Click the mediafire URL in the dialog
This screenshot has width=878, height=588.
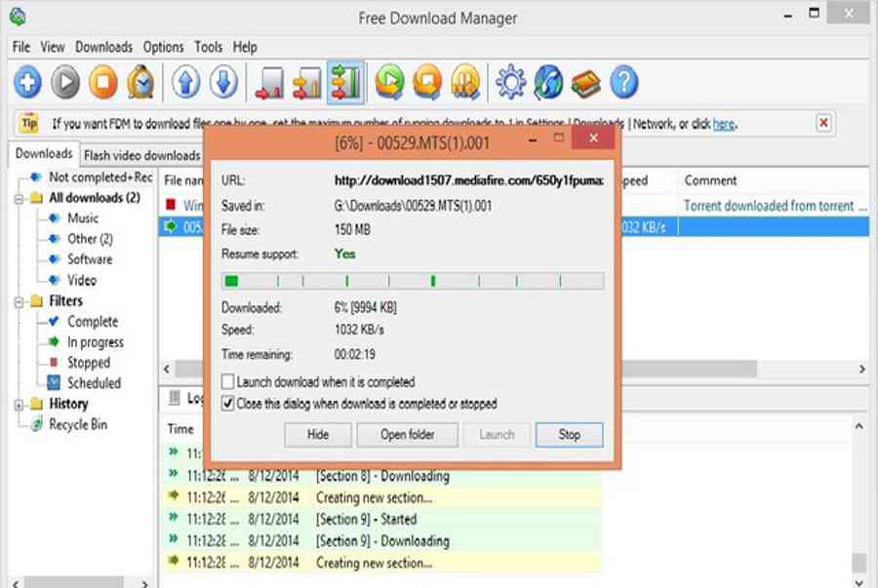coord(468,180)
